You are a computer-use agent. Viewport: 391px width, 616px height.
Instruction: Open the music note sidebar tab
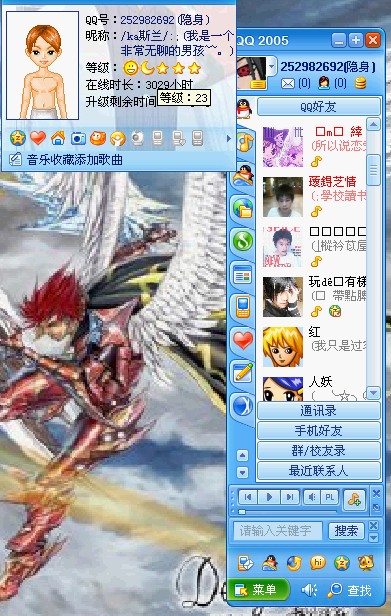click(244, 142)
